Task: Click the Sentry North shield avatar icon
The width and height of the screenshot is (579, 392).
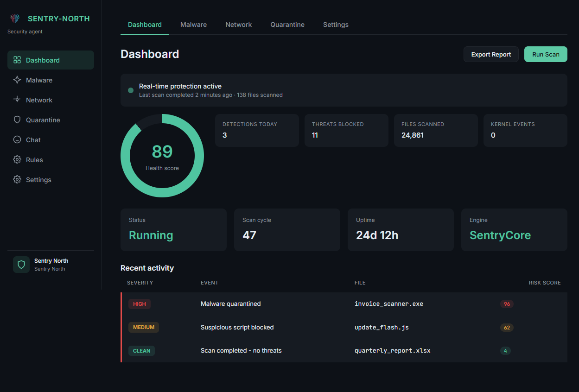Action: 21,265
